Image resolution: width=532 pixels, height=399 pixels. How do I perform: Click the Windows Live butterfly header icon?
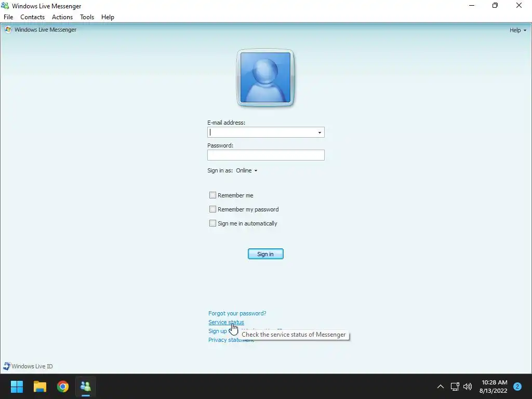[8, 30]
